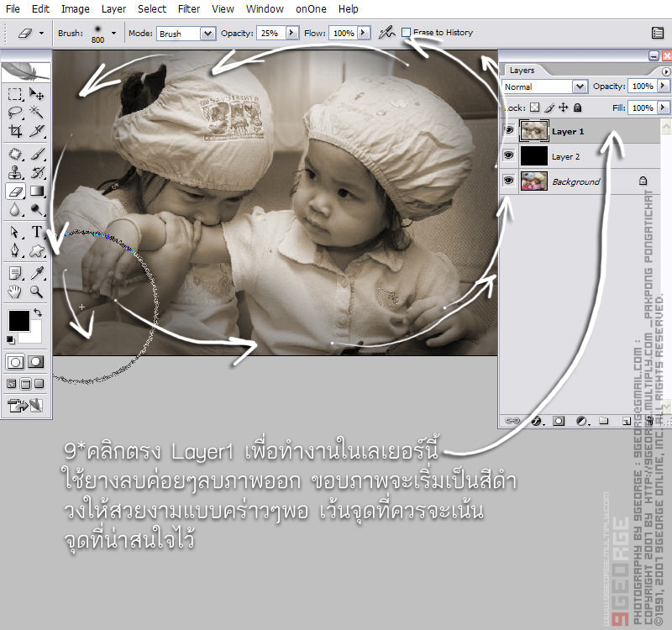Select the Notes tool

pos(15,272)
